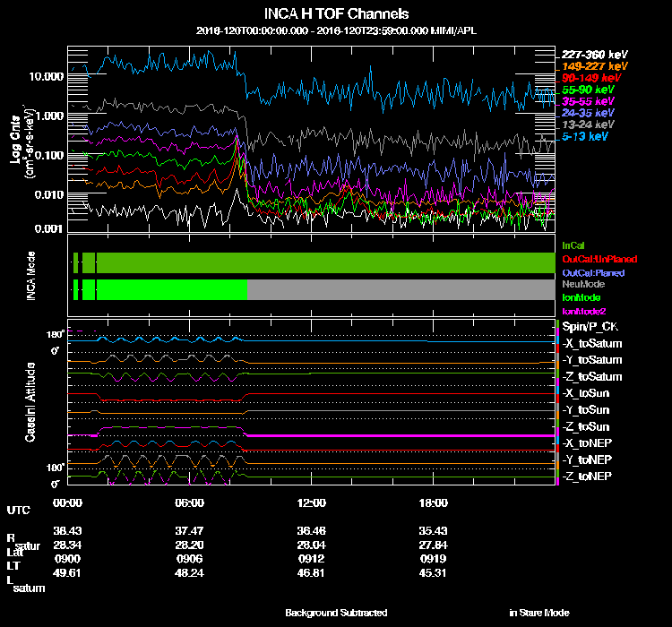Click the plot title 'INCA H TOF Channels'

[x=336, y=13]
